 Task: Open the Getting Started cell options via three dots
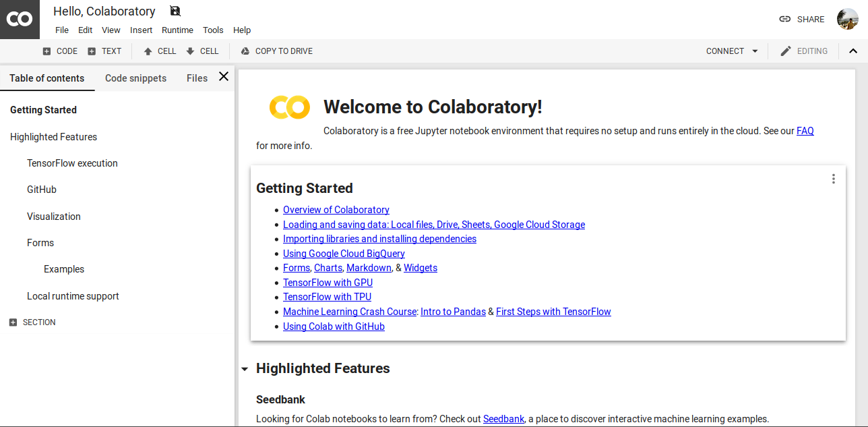833,179
